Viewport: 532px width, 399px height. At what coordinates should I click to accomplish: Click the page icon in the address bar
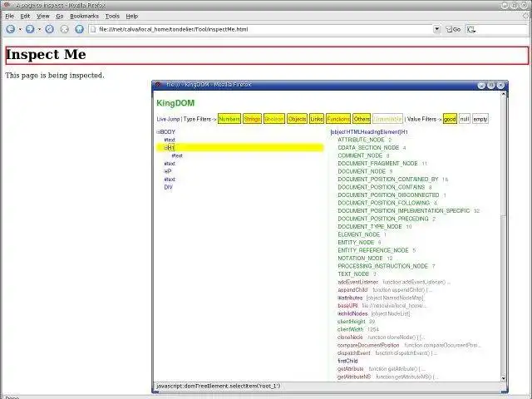click(x=93, y=30)
